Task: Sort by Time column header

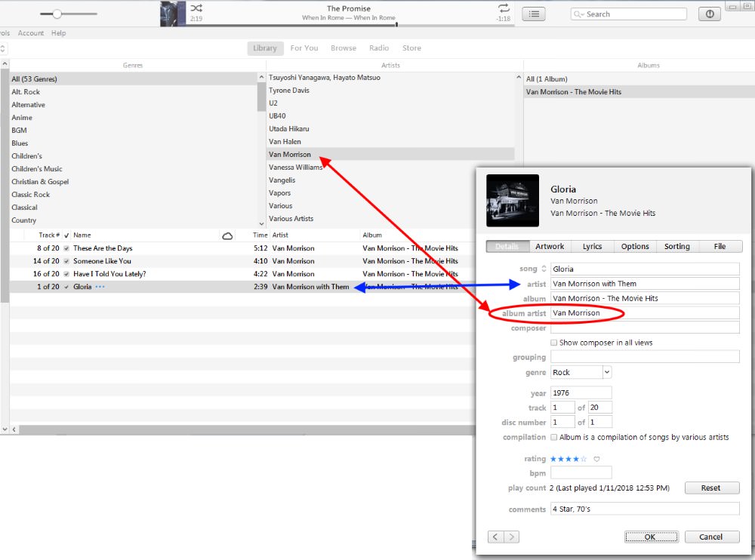Action: point(260,235)
